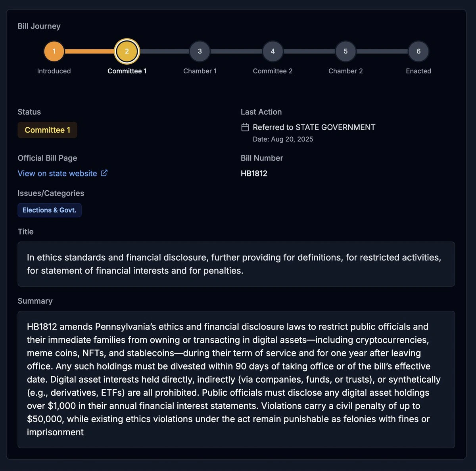Click step 5 Chamber 2 marker
This screenshot has height=471, width=476.
(345, 52)
